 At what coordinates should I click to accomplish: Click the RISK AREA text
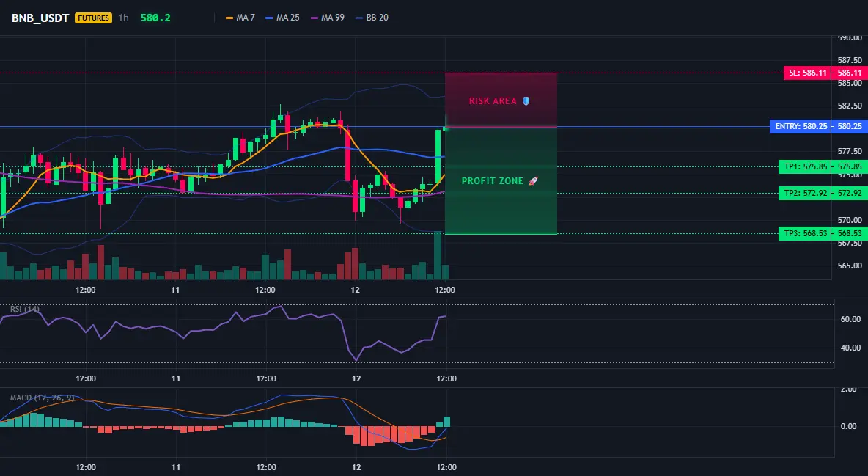click(493, 101)
